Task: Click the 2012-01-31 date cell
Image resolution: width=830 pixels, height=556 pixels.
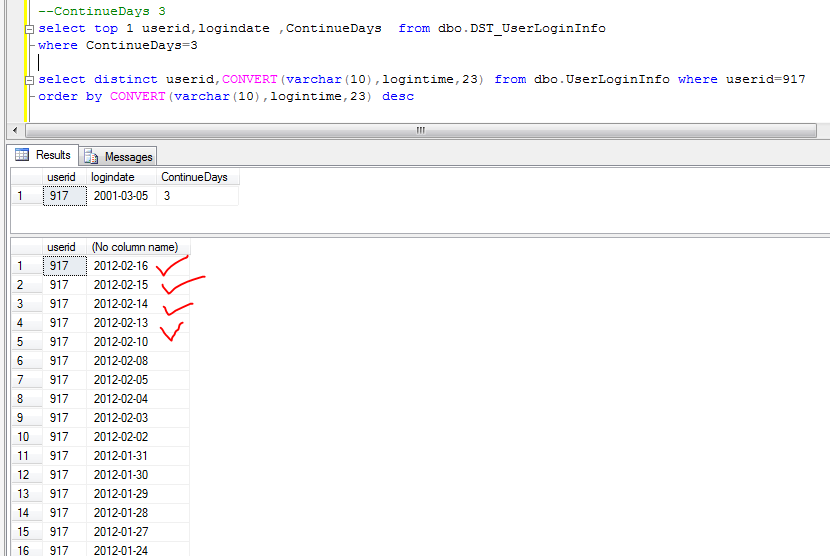Action: [x=138, y=456]
